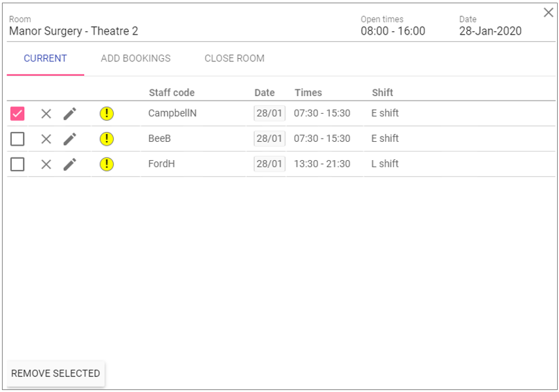Switch to the Add Bookings tab
This screenshot has width=559, height=392.
[136, 58]
